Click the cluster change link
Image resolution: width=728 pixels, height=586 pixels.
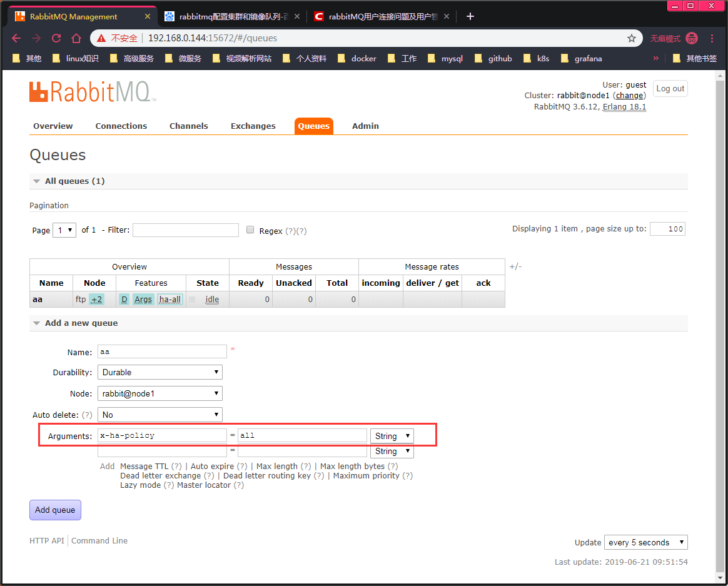click(630, 96)
